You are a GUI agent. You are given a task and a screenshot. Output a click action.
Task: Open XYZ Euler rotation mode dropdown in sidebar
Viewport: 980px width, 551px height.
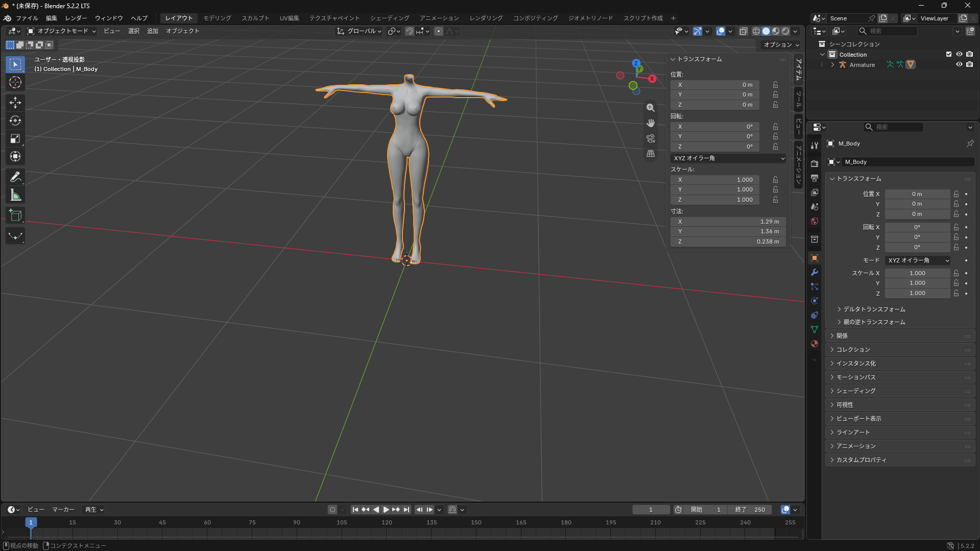[728, 158]
